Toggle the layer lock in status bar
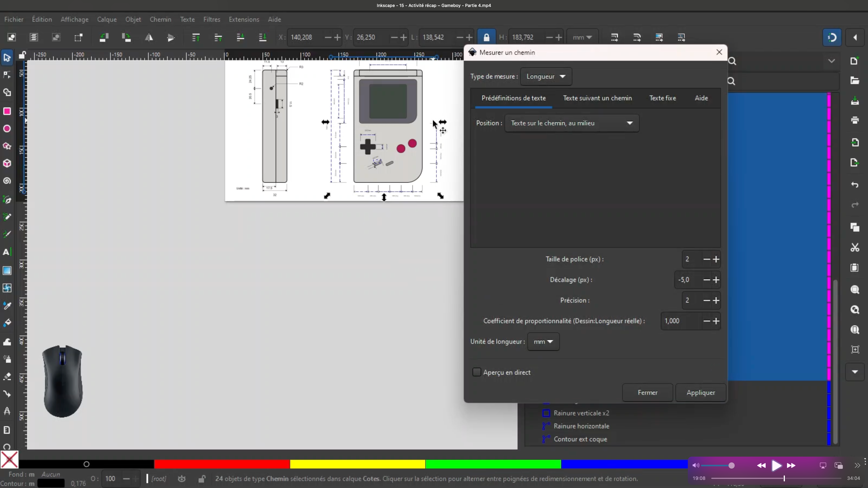 pyautogui.click(x=201, y=479)
